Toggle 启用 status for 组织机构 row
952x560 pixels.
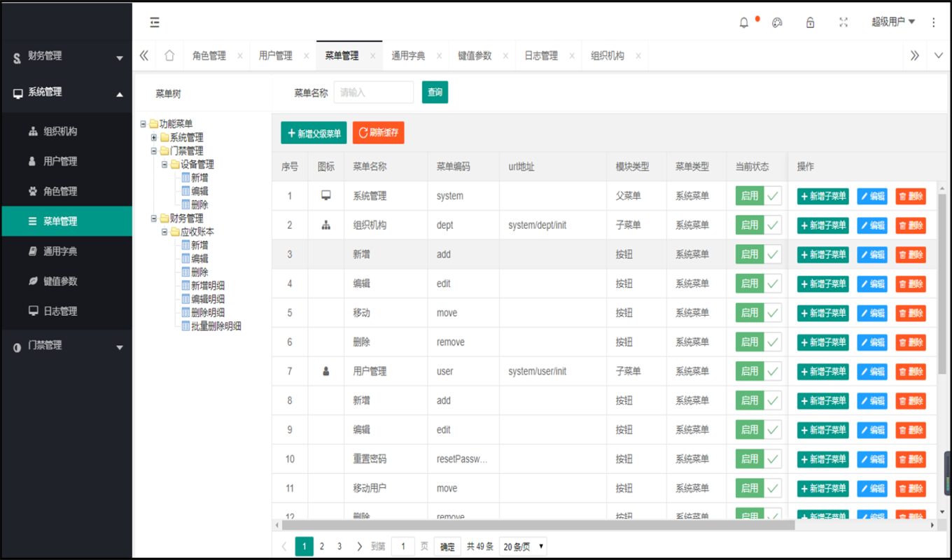(758, 225)
